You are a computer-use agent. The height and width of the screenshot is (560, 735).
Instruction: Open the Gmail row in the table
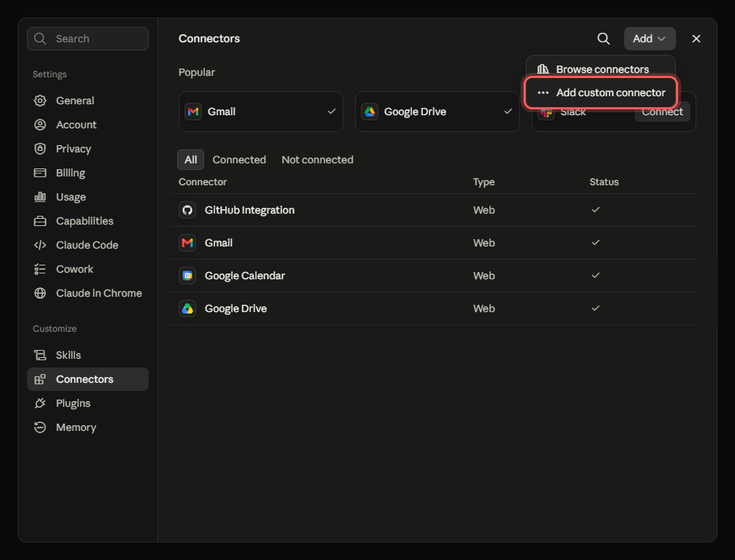pyautogui.click(x=434, y=243)
